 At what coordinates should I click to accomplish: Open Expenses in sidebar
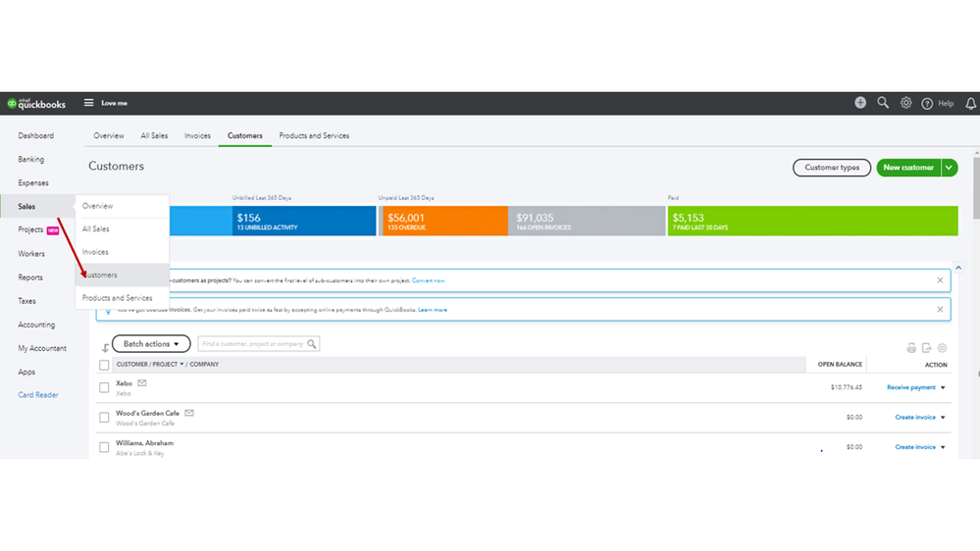[x=33, y=183]
